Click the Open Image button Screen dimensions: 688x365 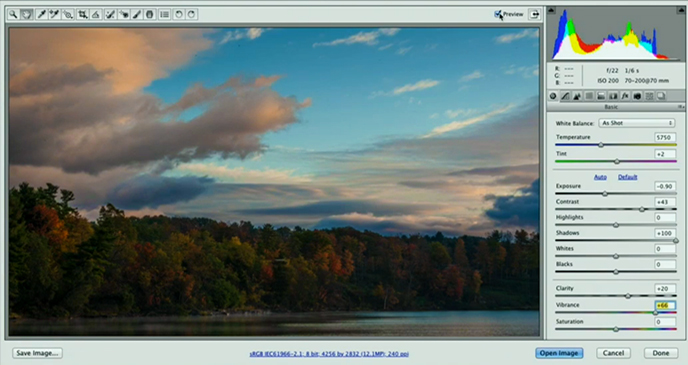[559, 353]
